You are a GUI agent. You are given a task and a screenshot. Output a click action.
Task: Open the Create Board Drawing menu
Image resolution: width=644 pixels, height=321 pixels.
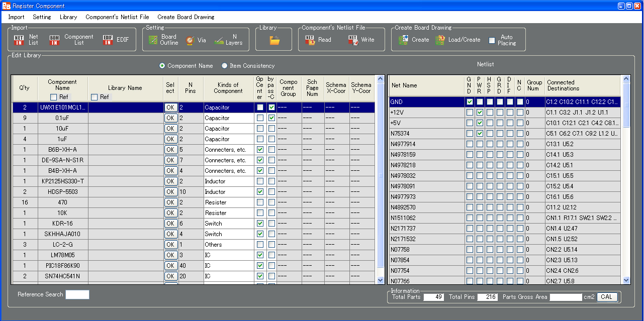[x=186, y=17]
